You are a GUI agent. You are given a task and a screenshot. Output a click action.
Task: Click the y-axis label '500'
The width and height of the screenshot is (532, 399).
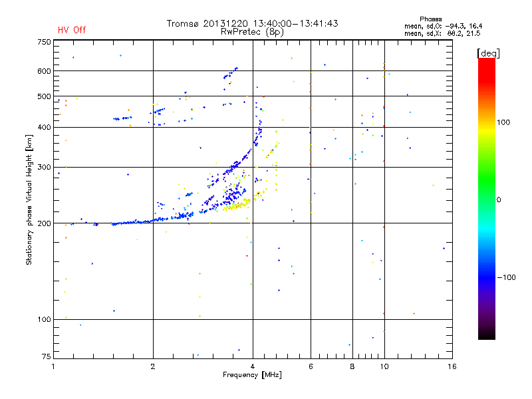pos(44,96)
